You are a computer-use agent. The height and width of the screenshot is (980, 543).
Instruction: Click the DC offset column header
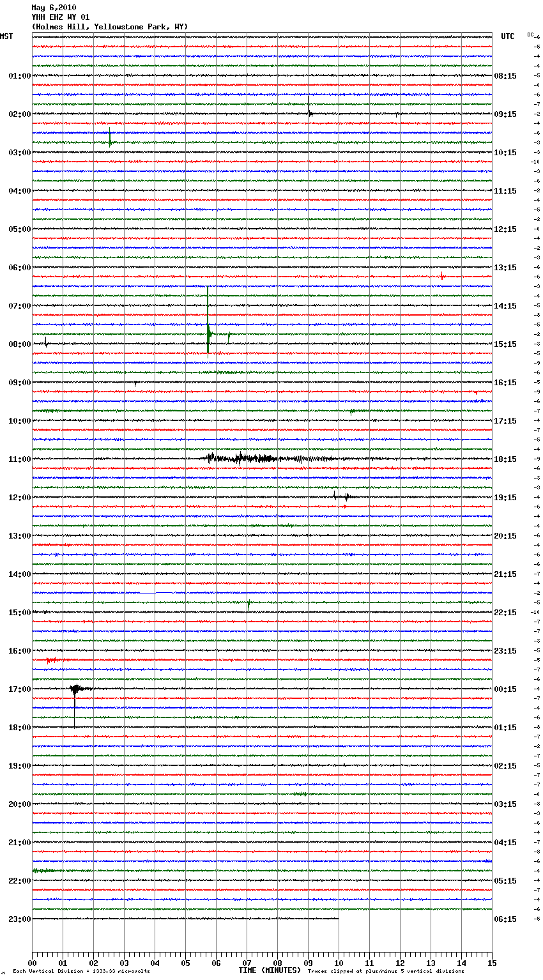pyautogui.click(x=530, y=34)
